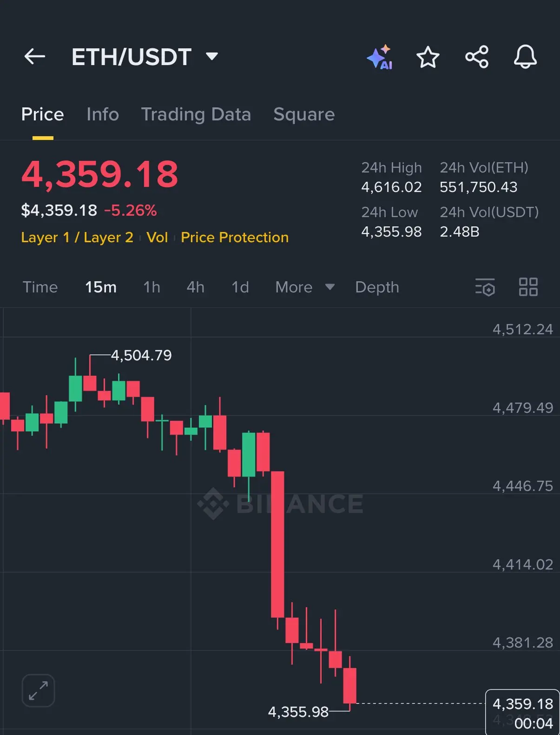This screenshot has width=560, height=735.
Task: Tap the share icon
Action: tap(477, 57)
